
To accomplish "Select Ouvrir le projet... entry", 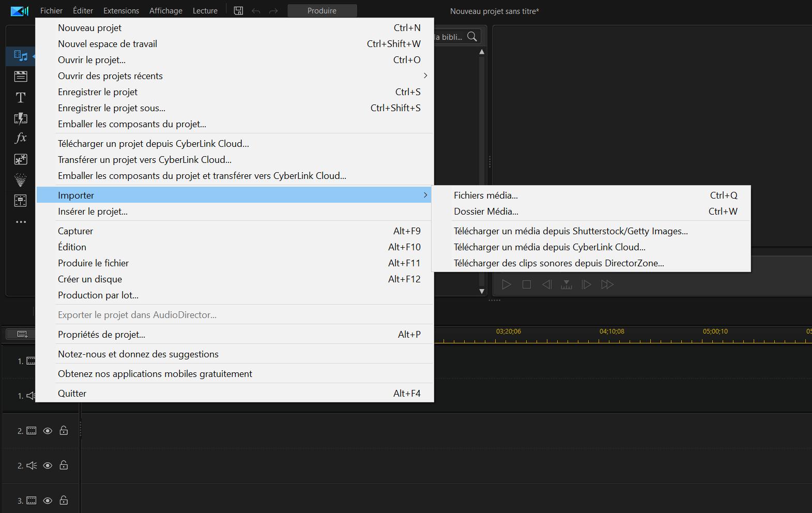I will pyautogui.click(x=234, y=60).
